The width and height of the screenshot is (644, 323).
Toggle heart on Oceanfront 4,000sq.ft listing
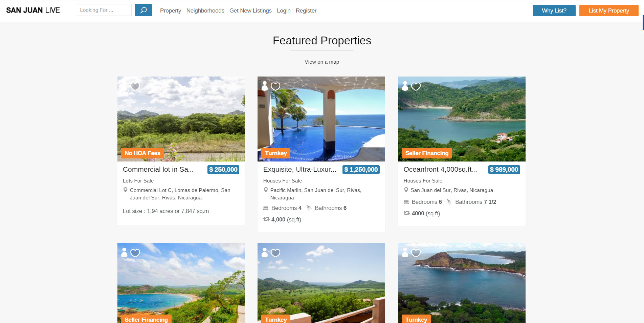pyautogui.click(x=416, y=86)
